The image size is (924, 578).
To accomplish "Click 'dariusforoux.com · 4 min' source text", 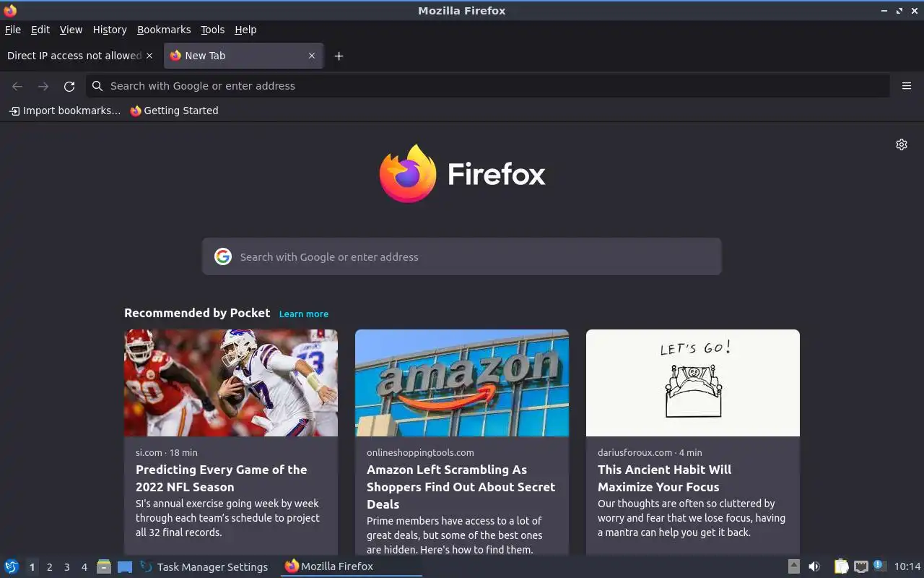I will [650, 452].
